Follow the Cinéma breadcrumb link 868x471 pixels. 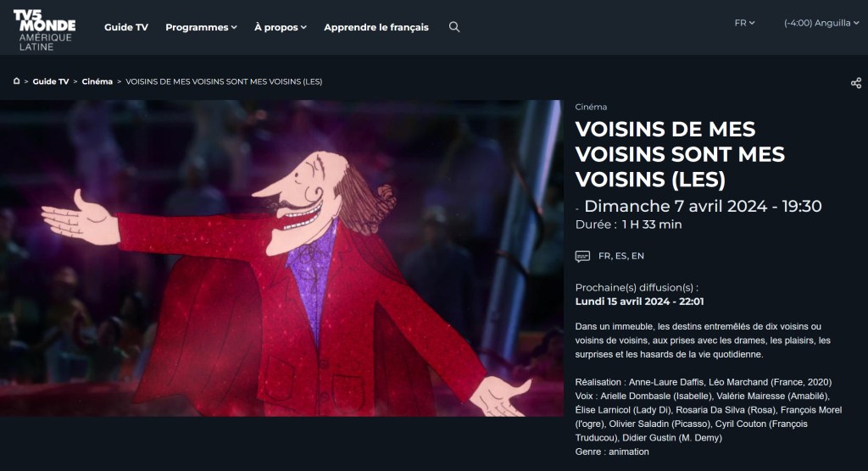pyautogui.click(x=97, y=81)
